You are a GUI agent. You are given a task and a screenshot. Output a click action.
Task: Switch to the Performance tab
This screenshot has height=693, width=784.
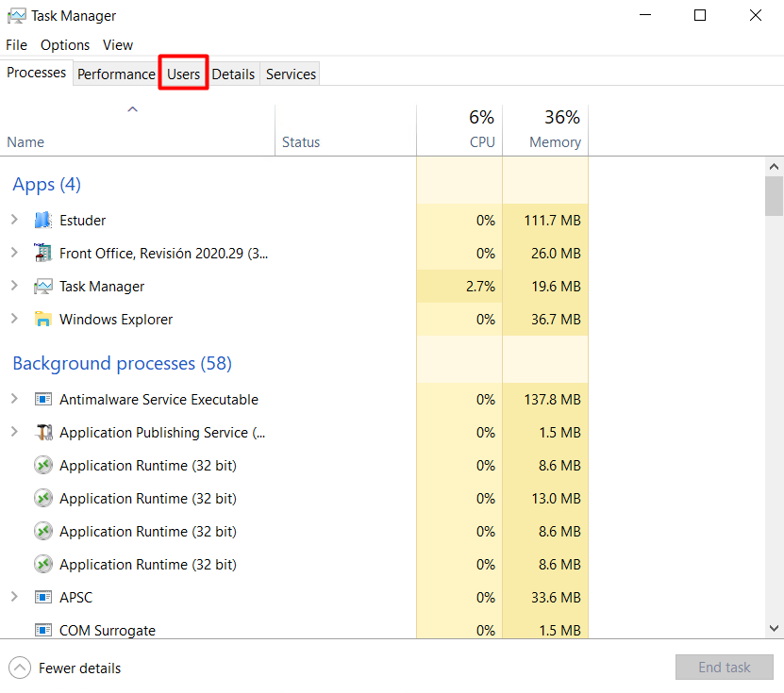(x=116, y=74)
